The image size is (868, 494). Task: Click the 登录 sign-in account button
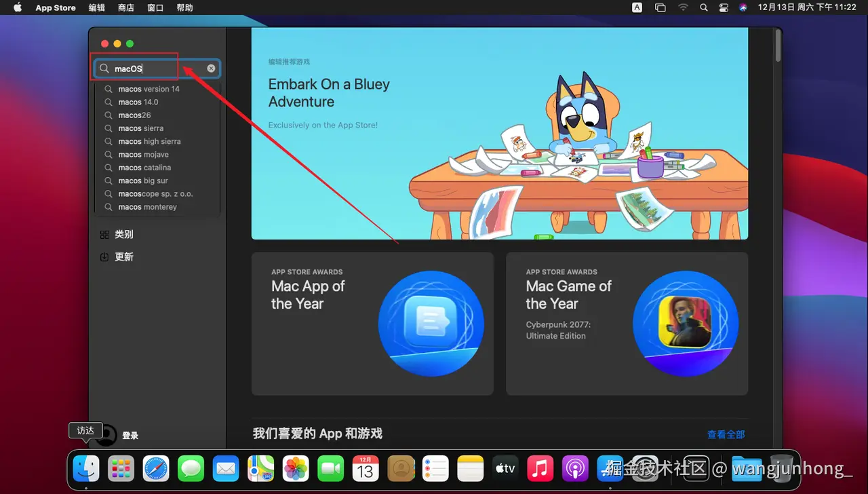[x=117, y=436]
